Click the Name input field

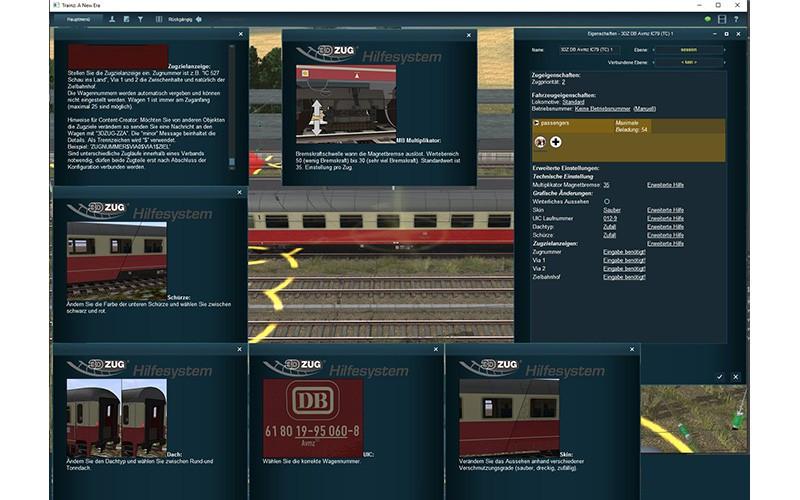point(584,49)
